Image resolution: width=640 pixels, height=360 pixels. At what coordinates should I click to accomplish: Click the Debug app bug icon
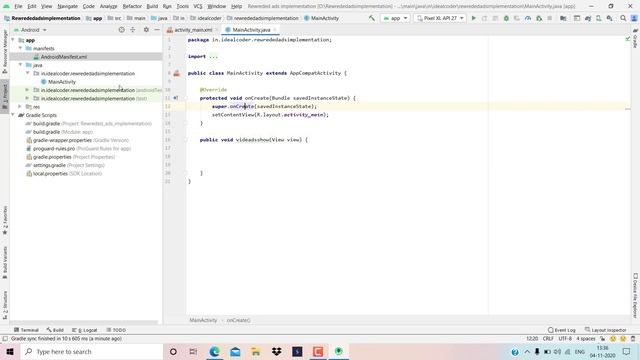pos(506,18)
